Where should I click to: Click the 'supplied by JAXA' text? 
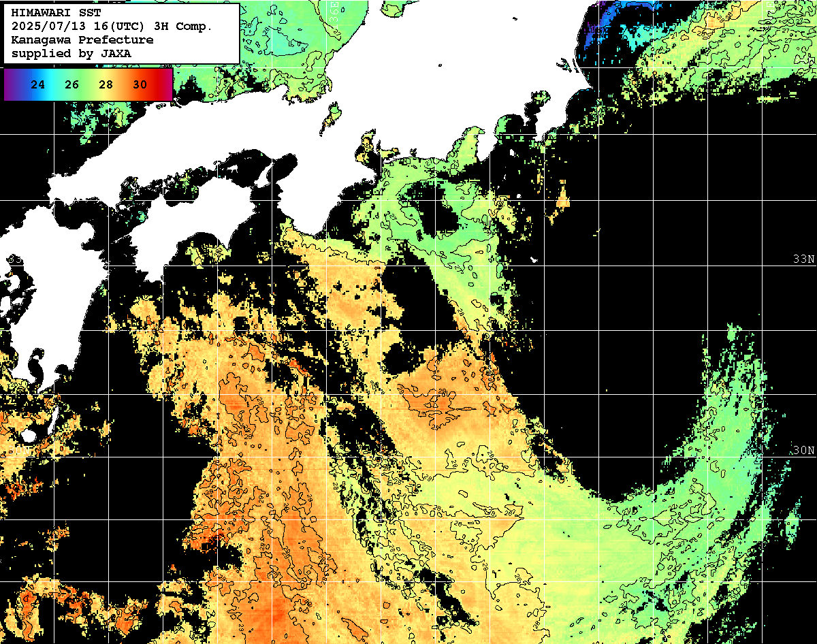pyautogui.click(x=71, y=54)
